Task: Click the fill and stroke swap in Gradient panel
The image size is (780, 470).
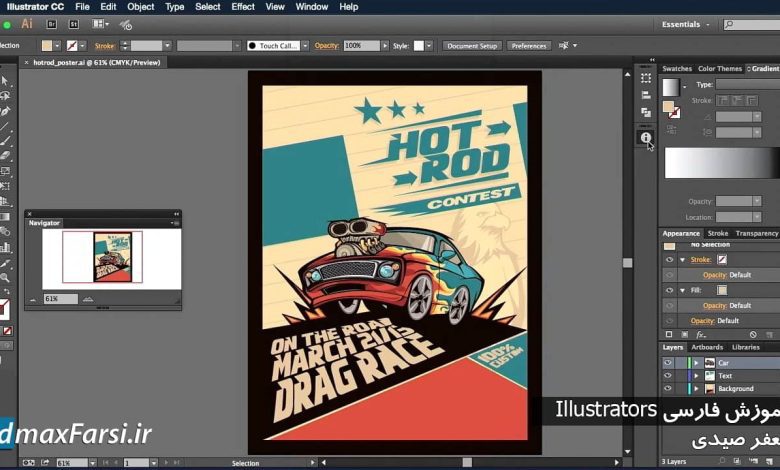Action: point(672,109)
